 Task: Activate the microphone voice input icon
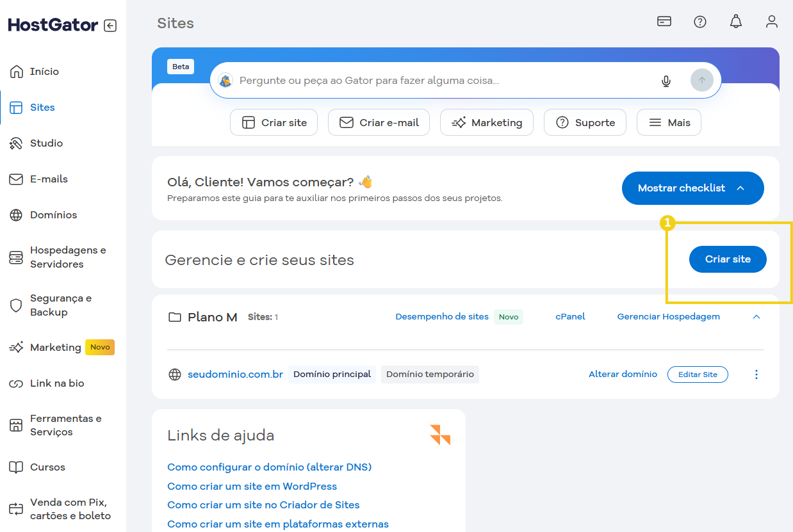666,81
